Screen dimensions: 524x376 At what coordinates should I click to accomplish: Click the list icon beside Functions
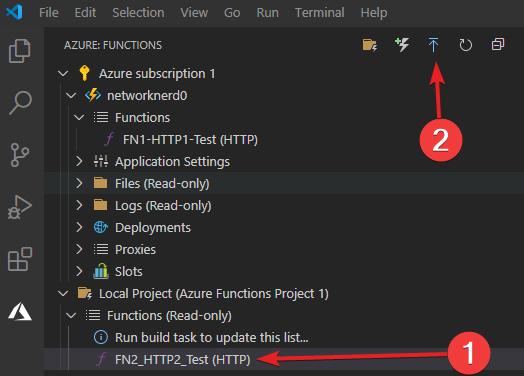[x=101, y=117]
